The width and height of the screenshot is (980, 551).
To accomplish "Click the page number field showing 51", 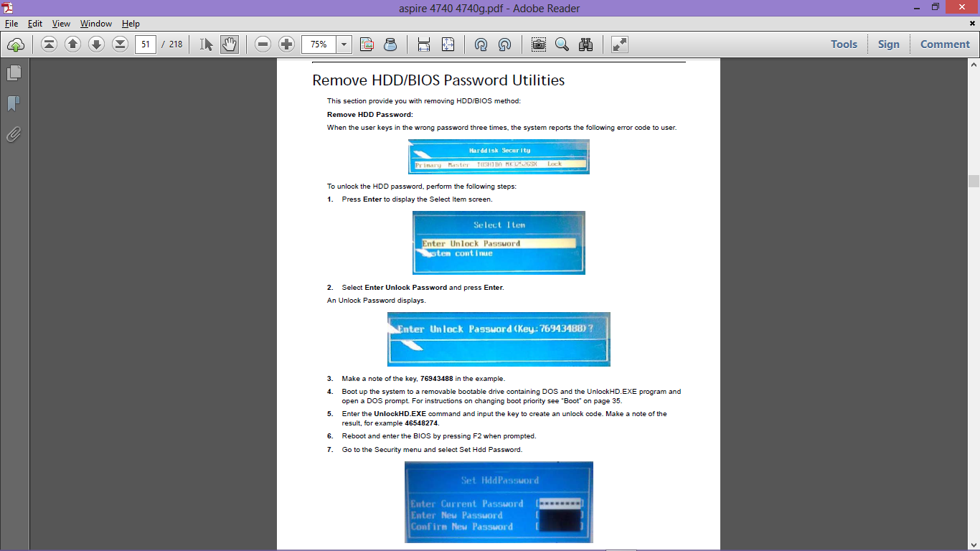I will (146, 44).
